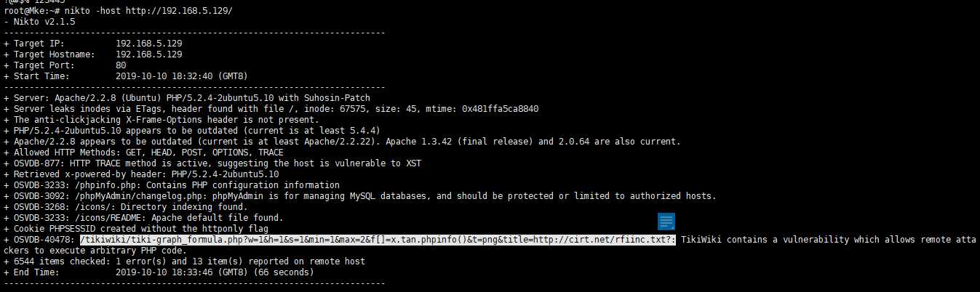Select the Target IP value 192.168.5.129
The width and height of the screenshot is (980, 292).
149,44
